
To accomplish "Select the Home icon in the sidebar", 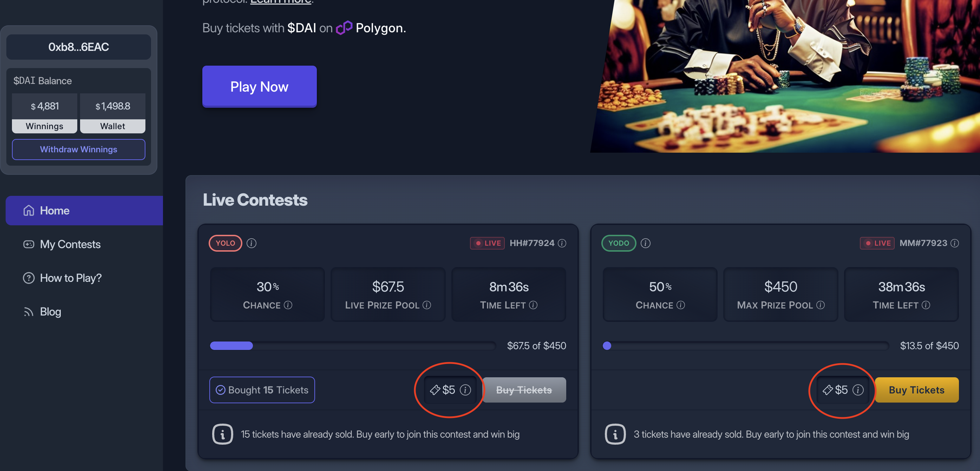I will tap(28, 210).
